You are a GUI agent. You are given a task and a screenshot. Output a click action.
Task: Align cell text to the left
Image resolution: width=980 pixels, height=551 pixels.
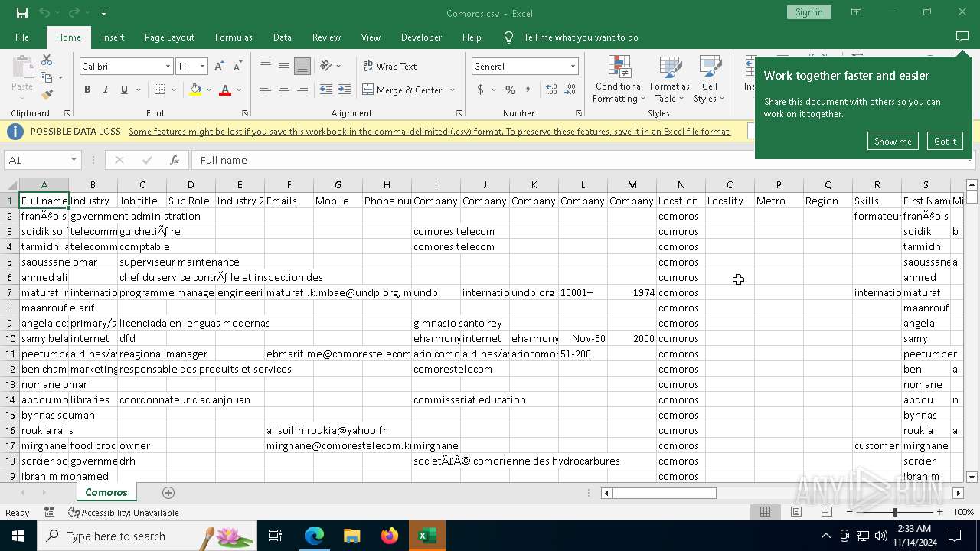coord(266,90)
